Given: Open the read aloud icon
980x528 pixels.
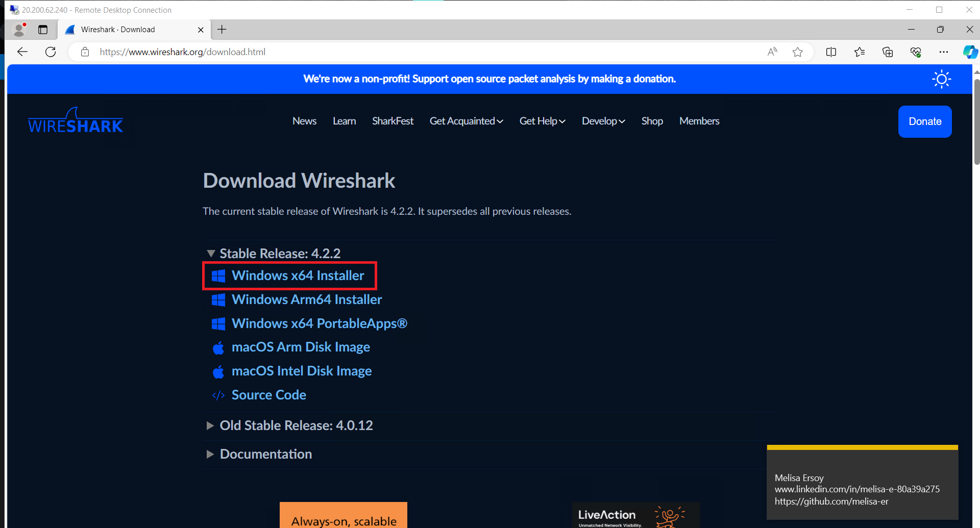Looking at the screenshot, I should point(772,52).
